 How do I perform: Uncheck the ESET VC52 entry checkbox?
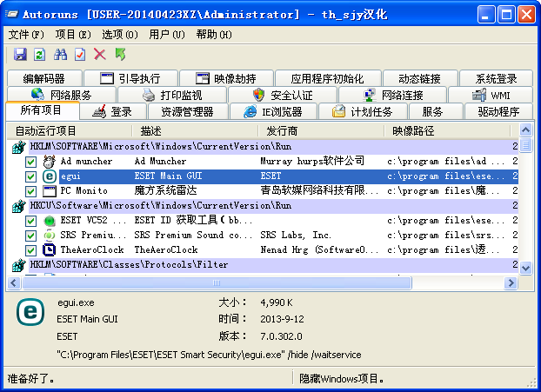(x=30, y=221)
